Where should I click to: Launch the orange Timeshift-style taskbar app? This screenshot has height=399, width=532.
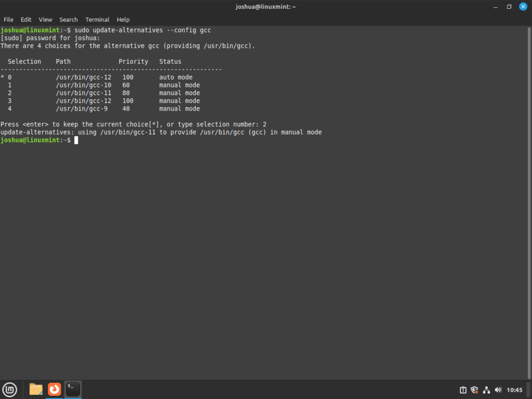54,390
